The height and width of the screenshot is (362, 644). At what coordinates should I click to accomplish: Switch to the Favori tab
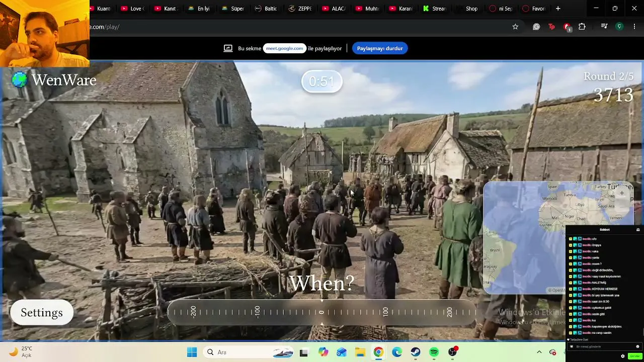pyautogui.click(x=534, y=9)
